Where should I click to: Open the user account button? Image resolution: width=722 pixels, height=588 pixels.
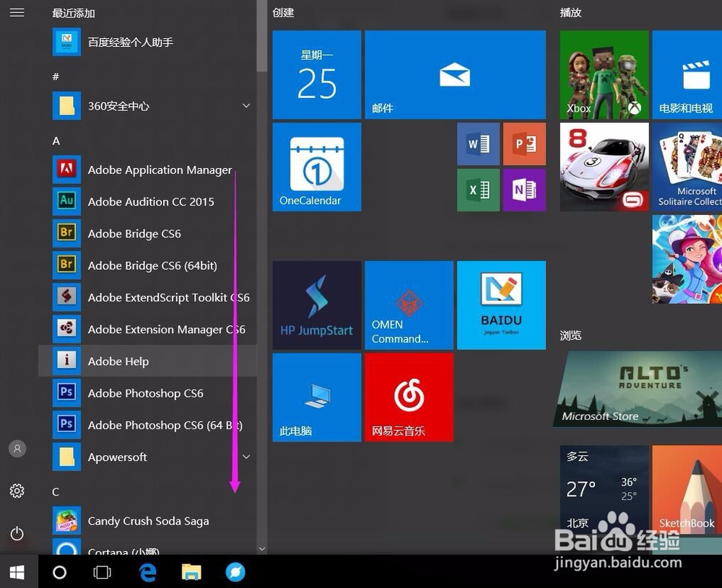pos(17,449)
